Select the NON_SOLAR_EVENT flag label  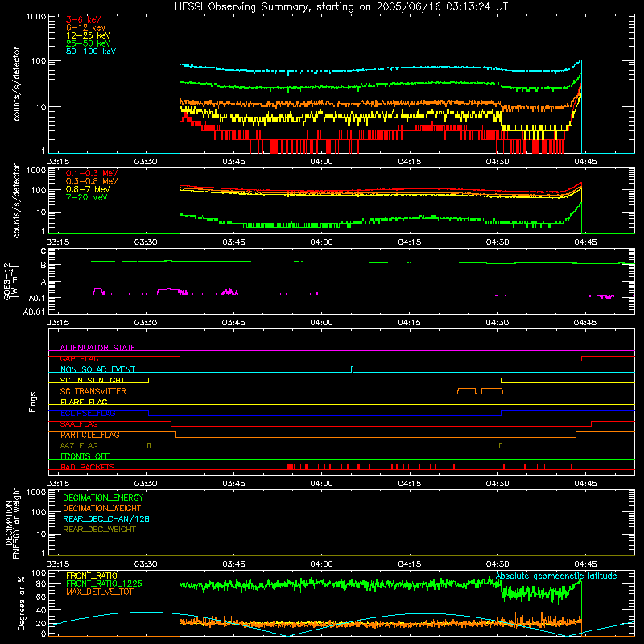[x=97, y=369]
